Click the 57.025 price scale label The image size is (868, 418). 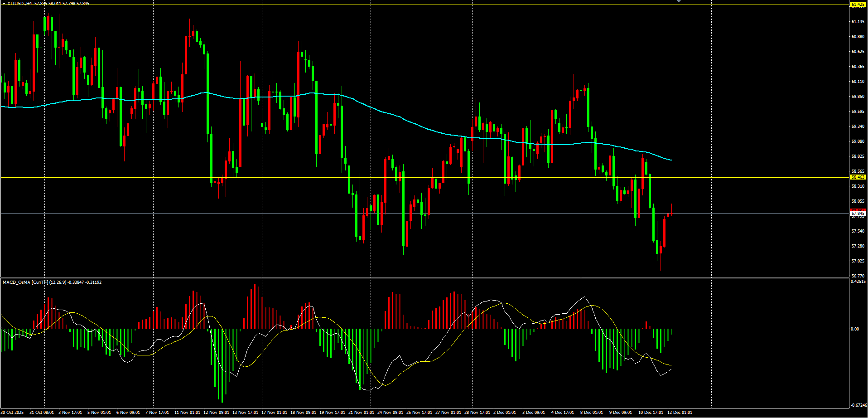pyautogui.click(x=858, y=261)
